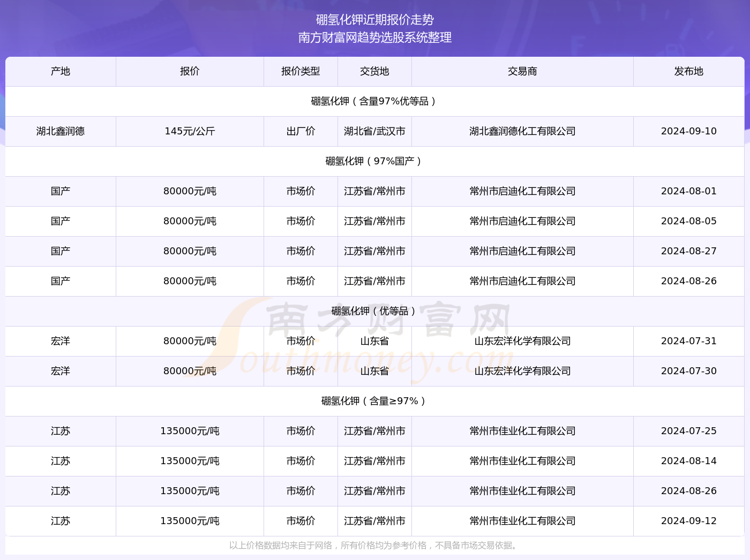Click 135000元/吨 in the 2024-07-25 row
Viewport: 750px width, 560px height.
190,431
